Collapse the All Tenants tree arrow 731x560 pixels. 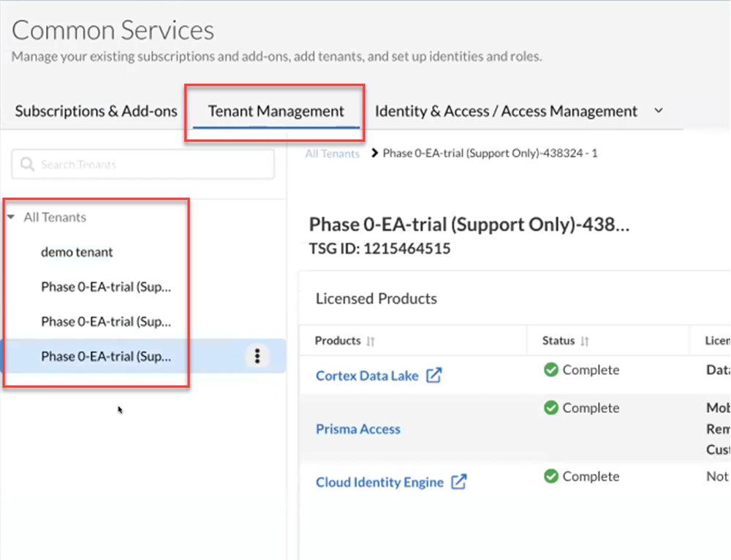tap(11, 218)
